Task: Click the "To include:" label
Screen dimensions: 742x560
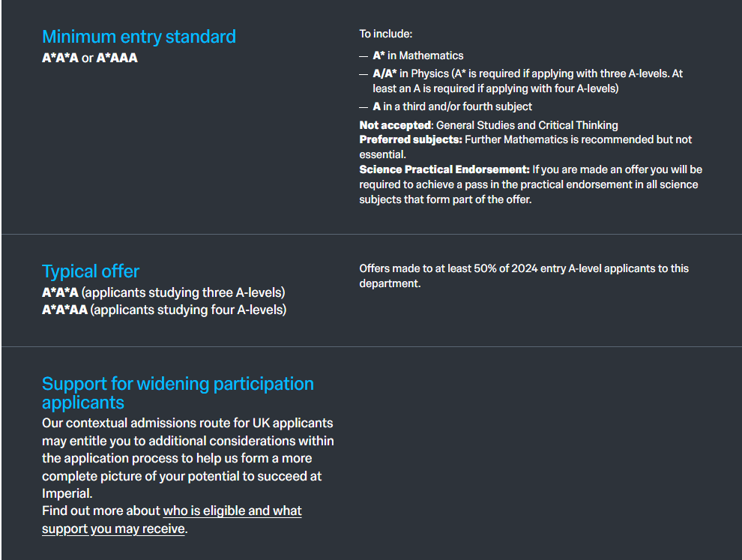Action: click(x=386, y=34)
